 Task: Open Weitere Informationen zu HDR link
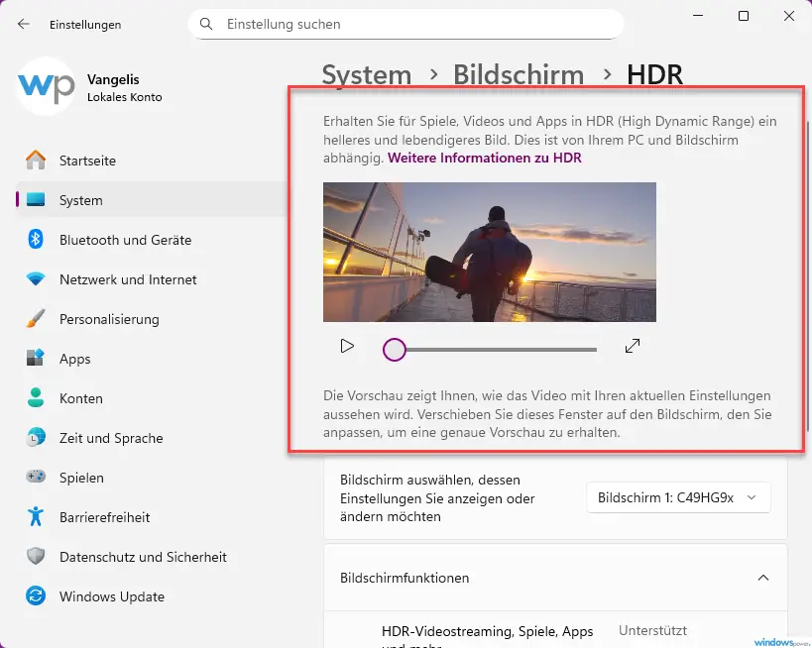[484, 158]
